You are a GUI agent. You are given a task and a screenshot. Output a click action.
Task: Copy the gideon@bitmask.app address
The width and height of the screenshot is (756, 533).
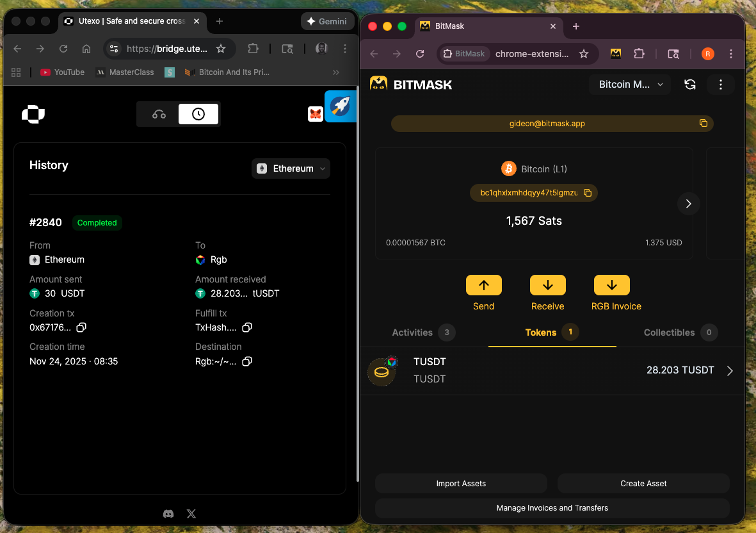[x=703, y=123]
